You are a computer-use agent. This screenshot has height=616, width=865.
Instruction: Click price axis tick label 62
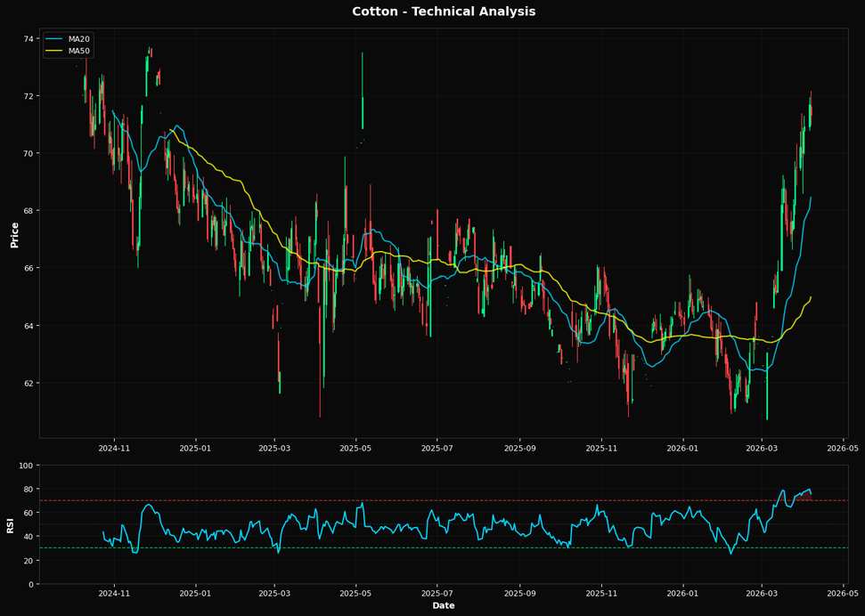click(30, 383)
